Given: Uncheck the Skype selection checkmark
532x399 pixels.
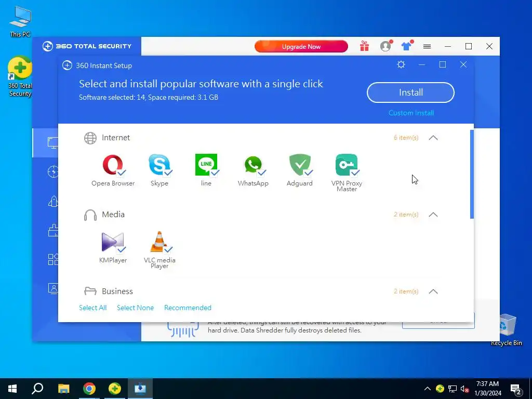Looking at the screenshot, I should tap(168, 172).
